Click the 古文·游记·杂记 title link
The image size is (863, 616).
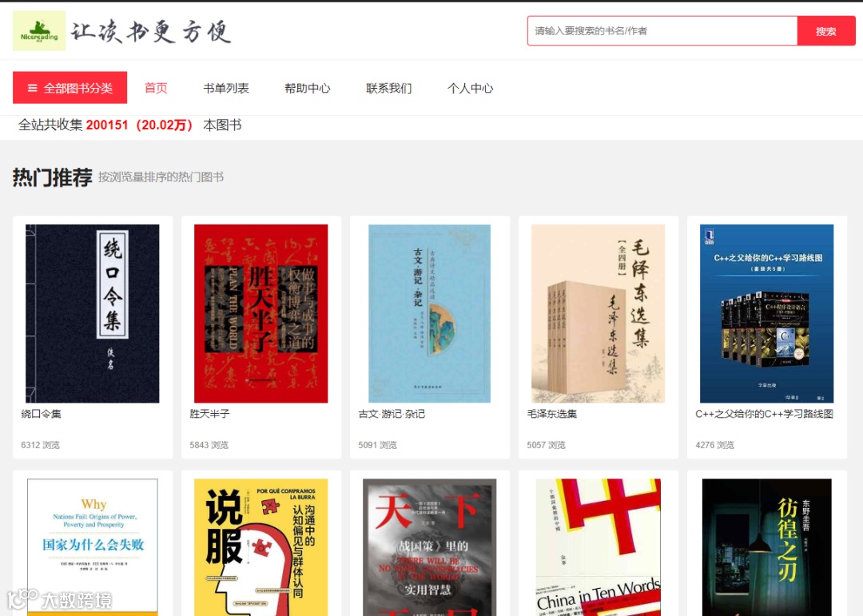click(392, 414)
